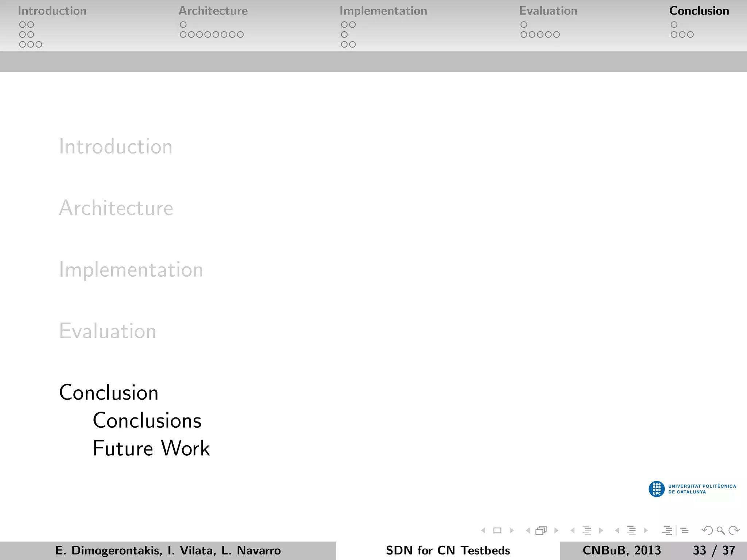
Task: Click the lone circle in Implementation's middle row
Action: tap(344, 35)
